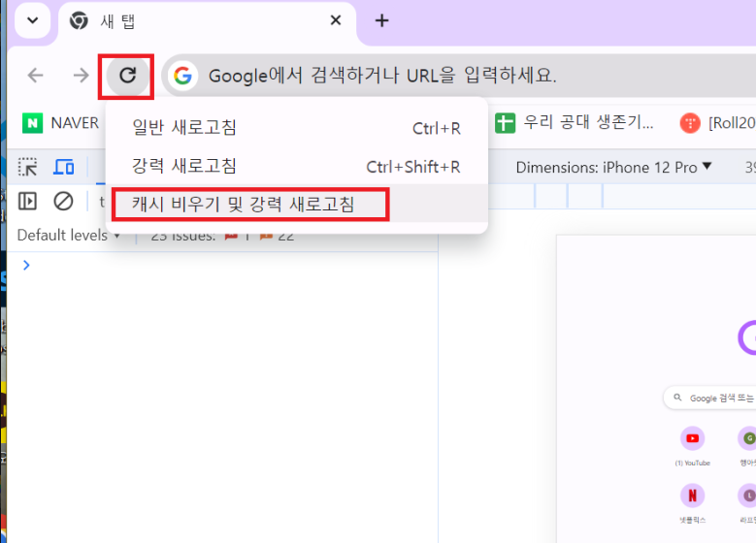Open the tab search dropdown chevron
Viewport: 756px width, 543px height.
coord(33,20)
